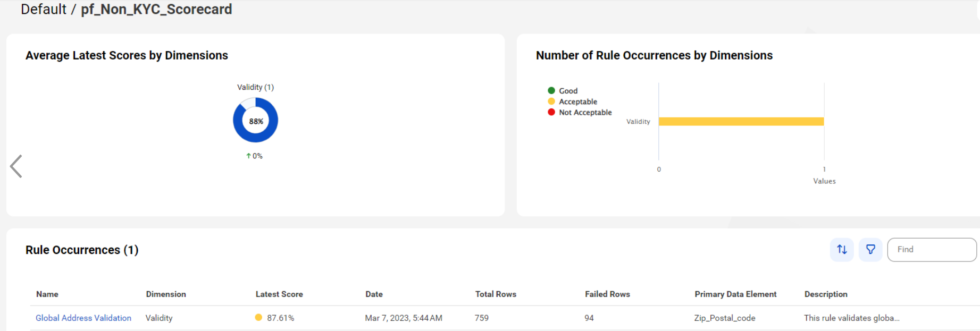Select the Mar 7, 2023, 5:44 AM date cell
980x331 pixels.
click(x=404, y=318)
